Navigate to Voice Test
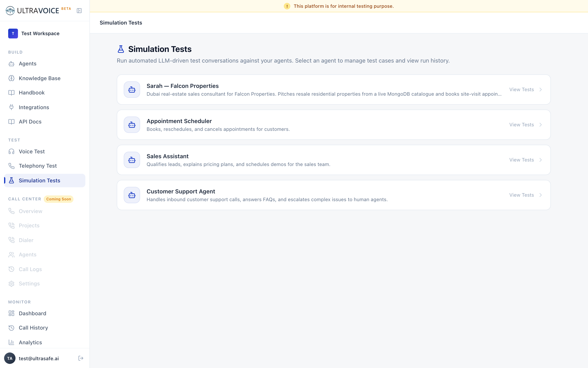The width and height of the screenshot is (588, 368). (x=45, y=151)
